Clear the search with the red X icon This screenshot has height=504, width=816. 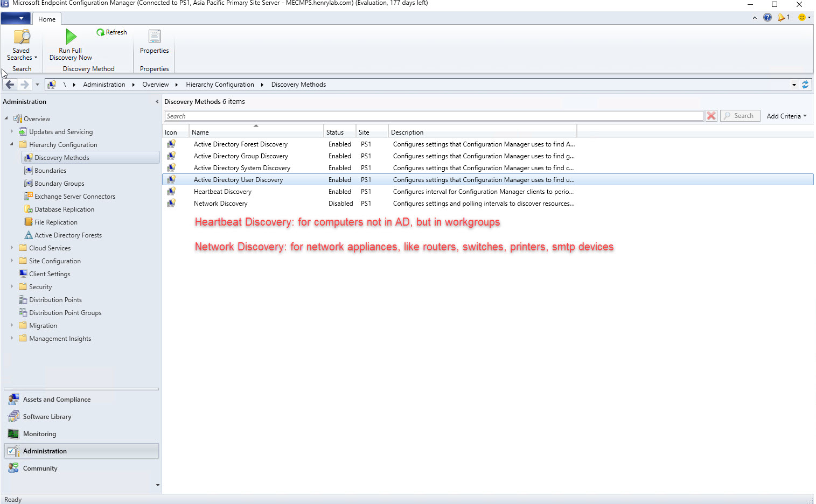(x=710, y=115)
